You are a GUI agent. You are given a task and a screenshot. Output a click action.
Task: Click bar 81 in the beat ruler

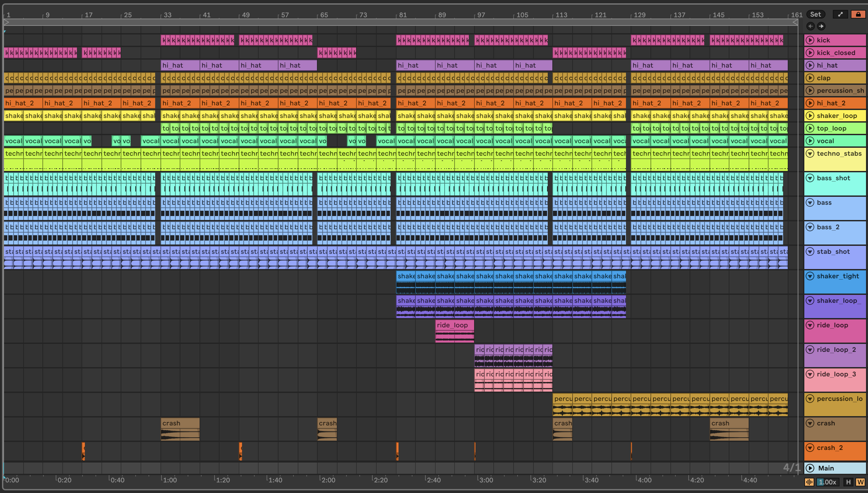(403, 15)
